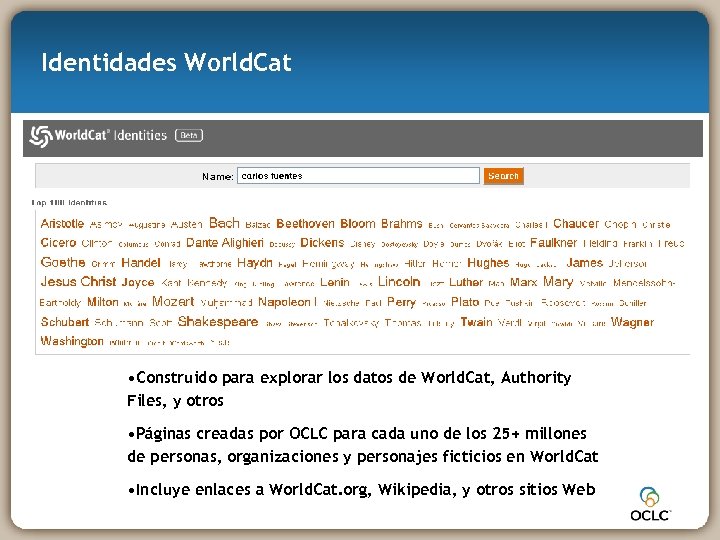Viewport: 720px width, 540px height.
Task: Open the Chaucer identity link
Action: [x=576, y=224]
